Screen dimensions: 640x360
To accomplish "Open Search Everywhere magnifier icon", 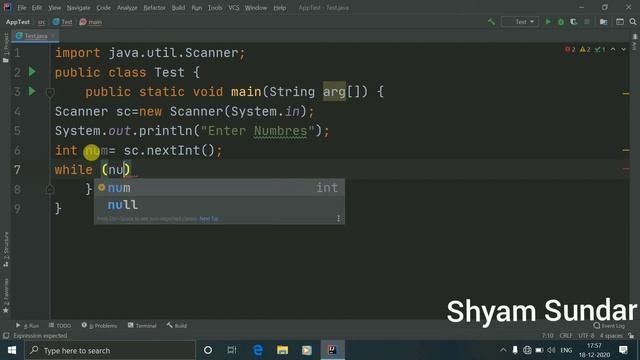I will pyautogui.click(x=633, y=22).
